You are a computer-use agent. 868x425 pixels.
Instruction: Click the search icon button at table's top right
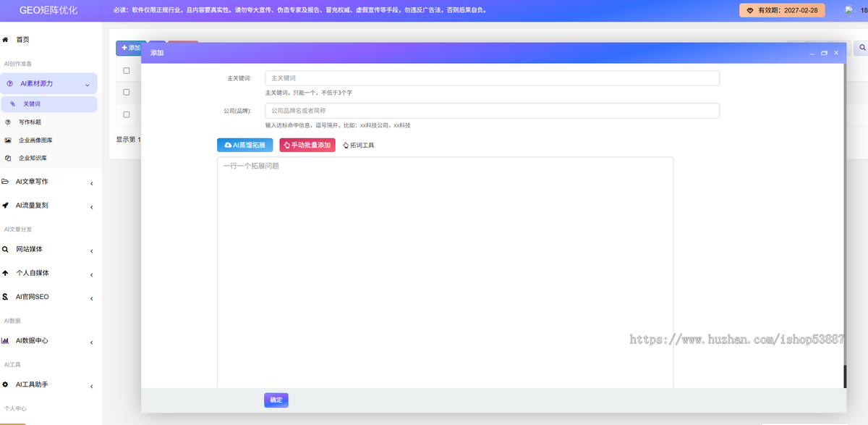coord(861,48)
